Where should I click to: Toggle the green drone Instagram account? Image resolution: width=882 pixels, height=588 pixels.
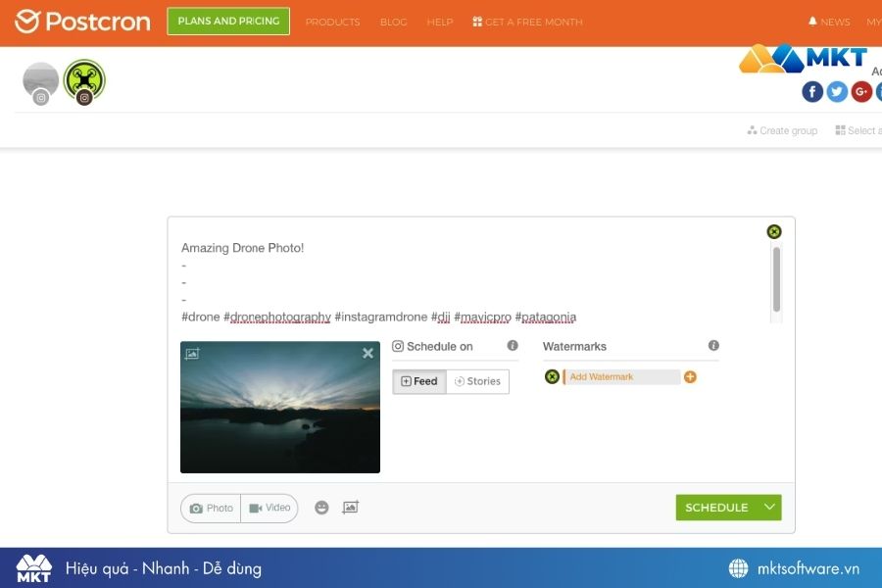tap(84, 80)
